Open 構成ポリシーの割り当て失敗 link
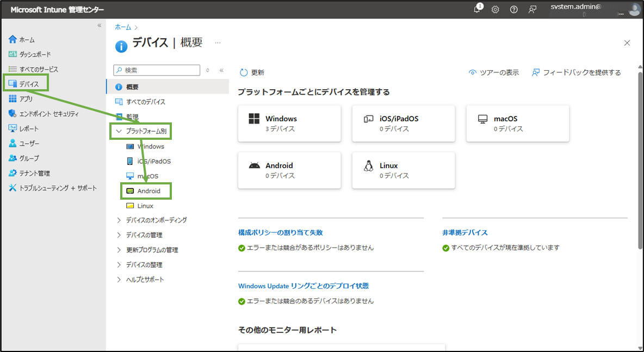 (281, 232)
